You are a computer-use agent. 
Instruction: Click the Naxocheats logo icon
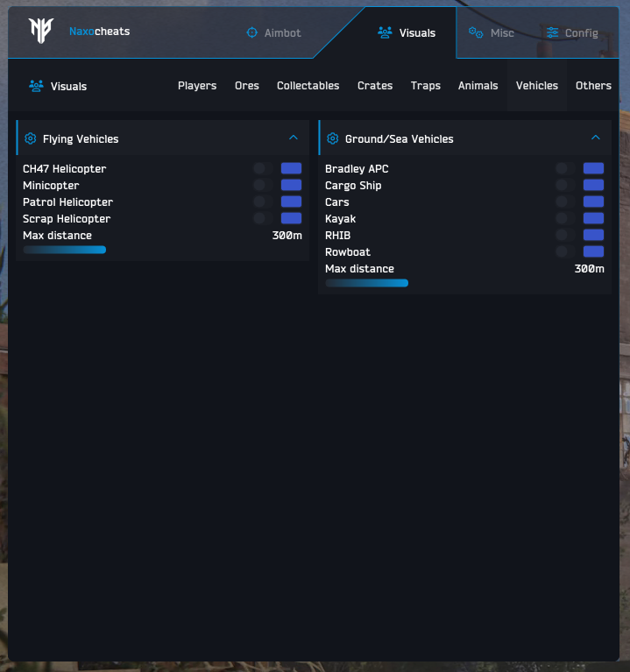[41, 31]
